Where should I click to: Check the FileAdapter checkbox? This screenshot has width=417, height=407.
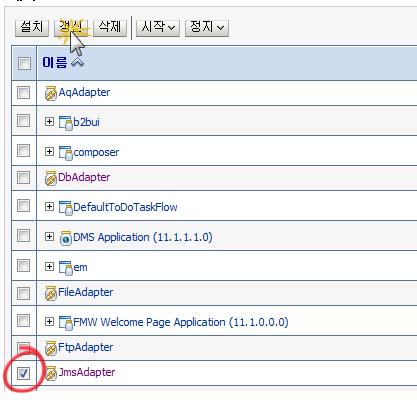[24, 294]
